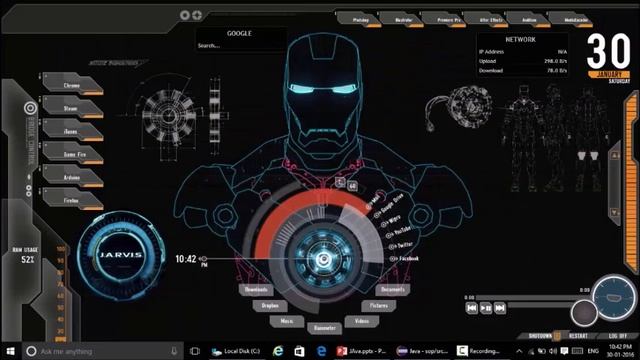Click the media player progress bar

(529, 298)
